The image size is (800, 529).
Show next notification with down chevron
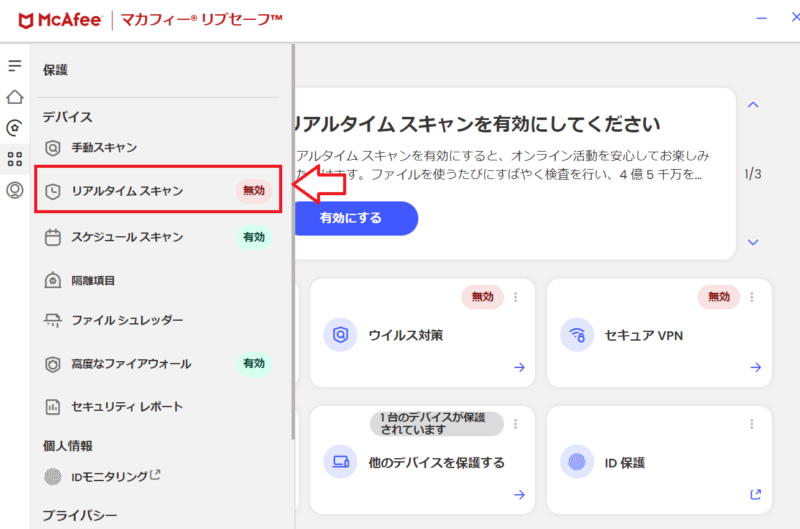click(753, 242)
